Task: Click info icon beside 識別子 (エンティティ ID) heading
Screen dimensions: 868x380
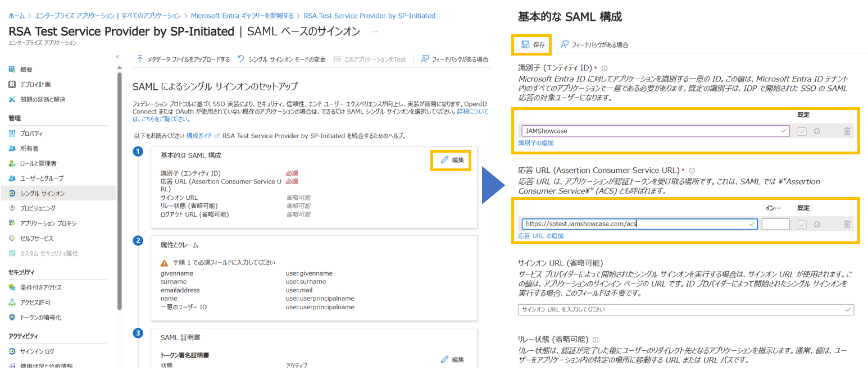Action: click(605, 68)
